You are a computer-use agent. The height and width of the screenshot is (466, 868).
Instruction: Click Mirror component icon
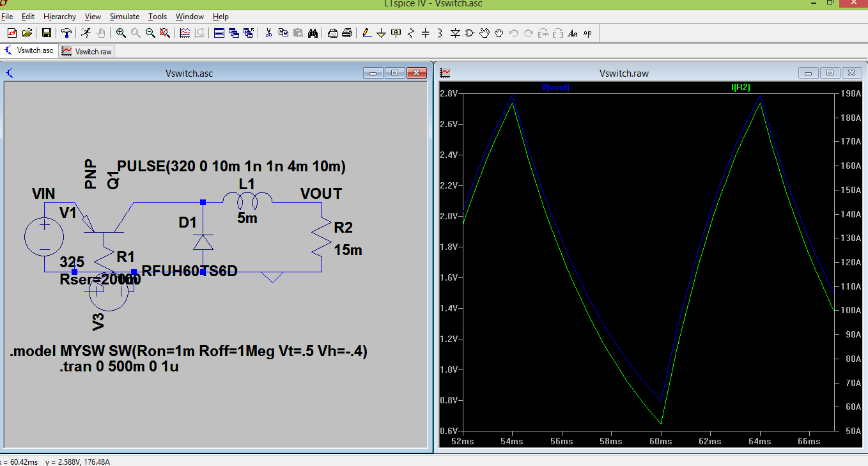pos(558,33)
